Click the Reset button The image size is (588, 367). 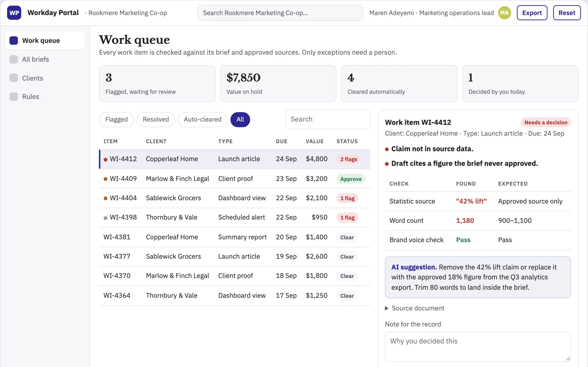click(567, 13)
